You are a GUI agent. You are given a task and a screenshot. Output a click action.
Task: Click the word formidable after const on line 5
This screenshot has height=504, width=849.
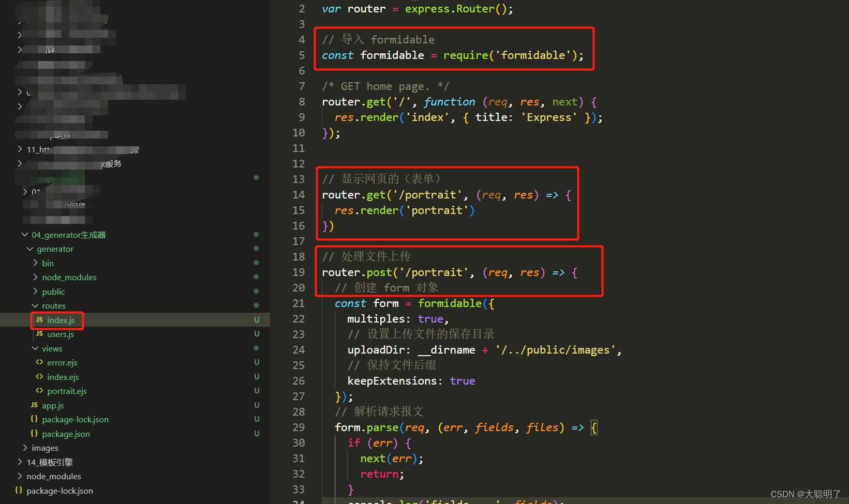tap(392, 55)
